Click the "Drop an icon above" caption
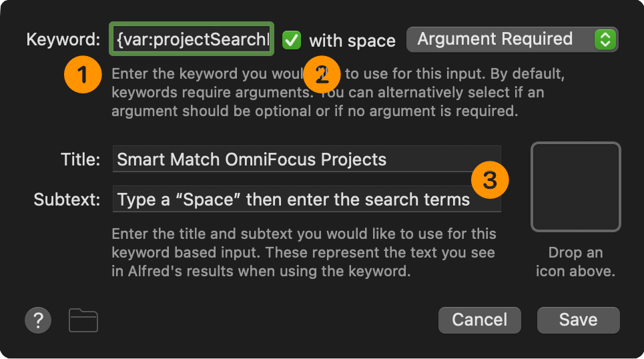 click(575, 262)
